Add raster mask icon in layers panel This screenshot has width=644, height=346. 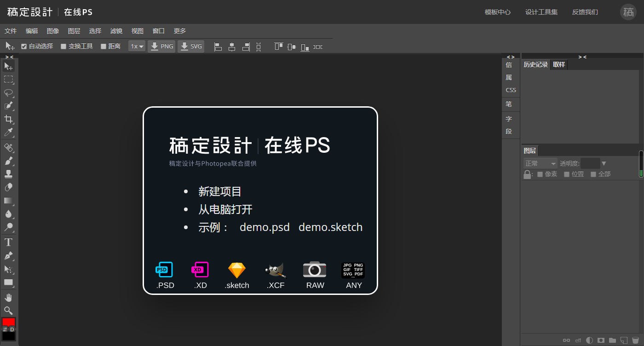point(601,340)
